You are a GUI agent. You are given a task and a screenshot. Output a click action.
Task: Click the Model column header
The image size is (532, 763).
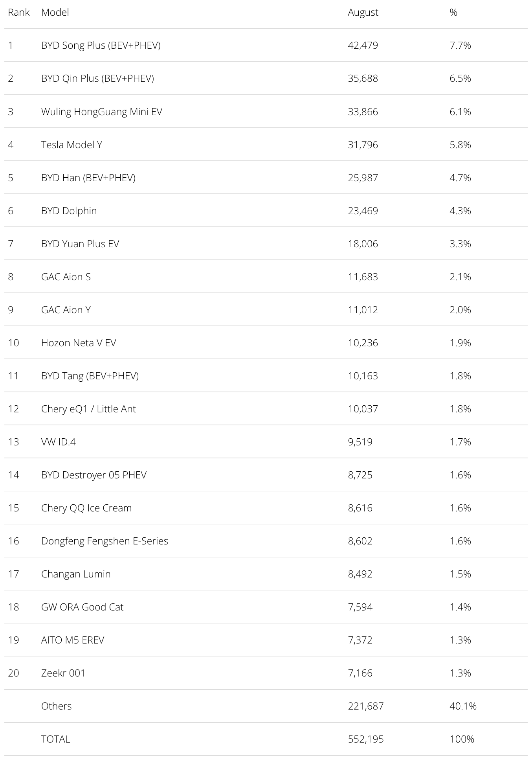pyautogui.click(x=55, y=12)
